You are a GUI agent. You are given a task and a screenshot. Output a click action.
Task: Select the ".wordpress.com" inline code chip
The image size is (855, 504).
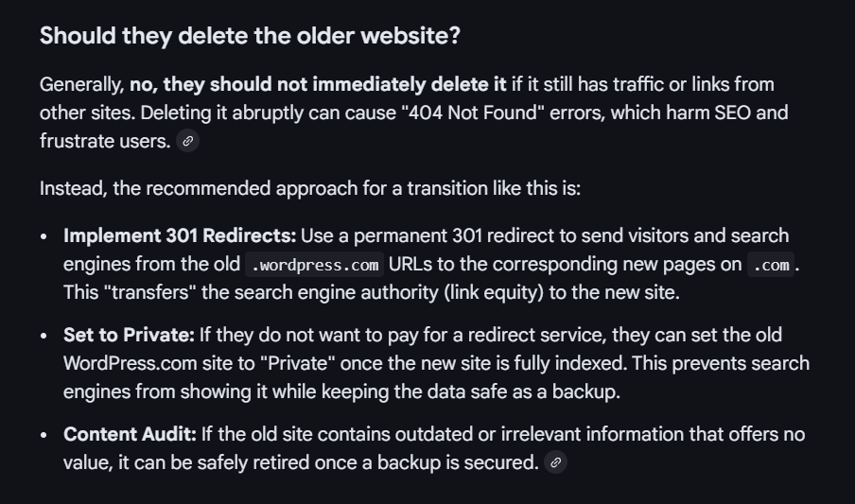click(x=315, y=265)
